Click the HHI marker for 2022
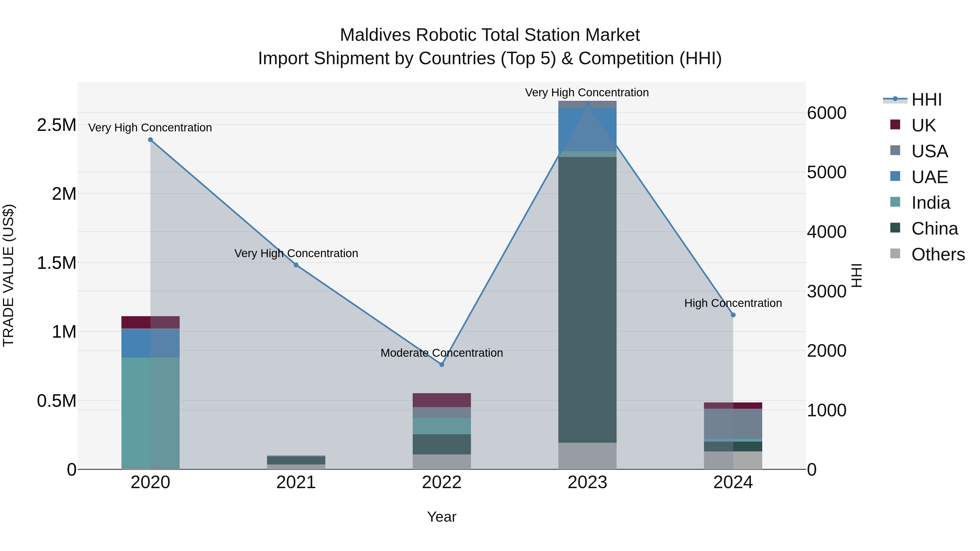The width and height of the screenshot is (980, 551). pos(442,365)
